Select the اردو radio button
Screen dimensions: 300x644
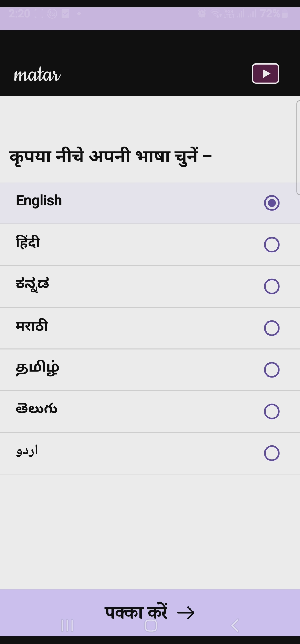(272, 453)
